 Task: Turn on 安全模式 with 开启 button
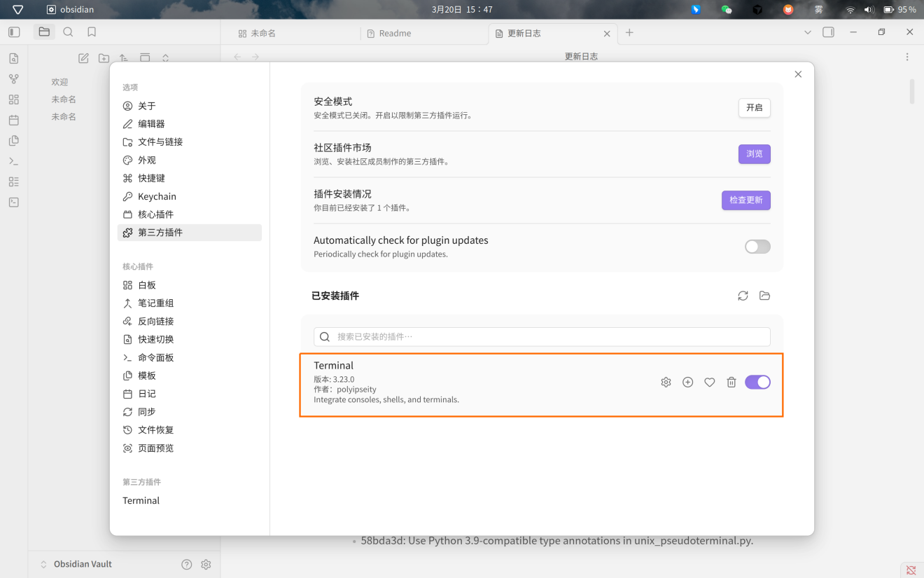(x=754, y=108)
